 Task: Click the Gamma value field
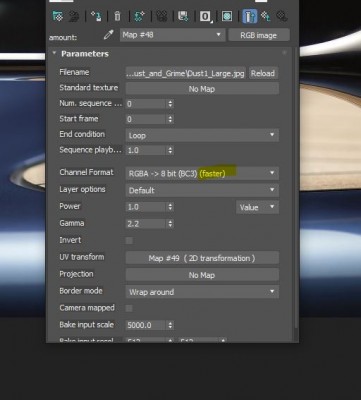pyautogui.click(x=146, y=224)
